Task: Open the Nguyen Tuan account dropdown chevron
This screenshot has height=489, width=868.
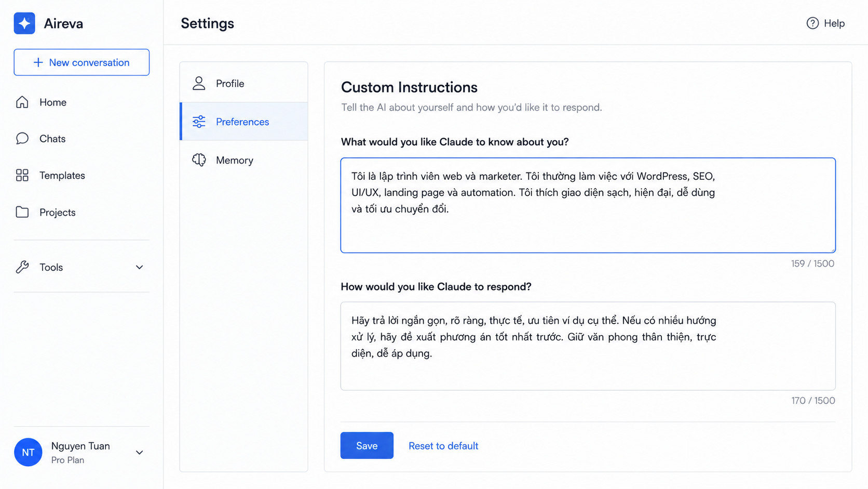Action: [x=139, y=453]
